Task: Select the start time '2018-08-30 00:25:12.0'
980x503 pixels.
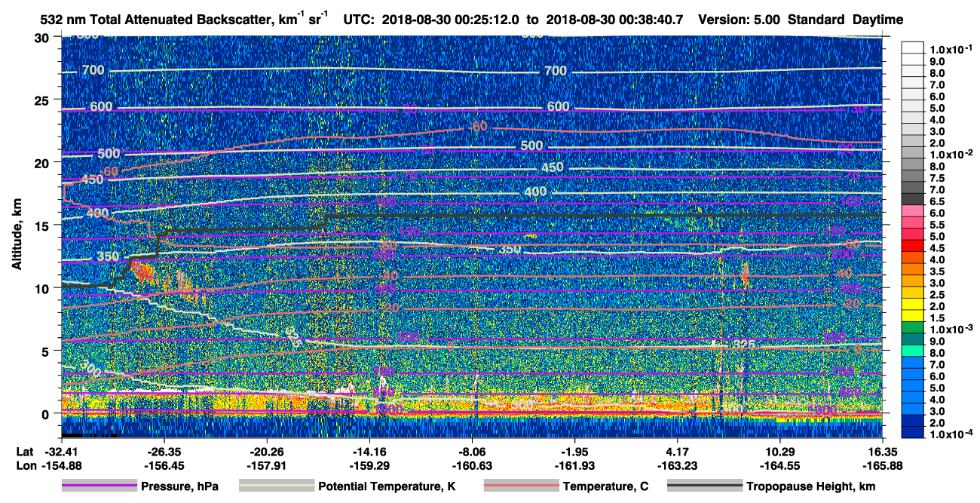Action: (449, 20)
